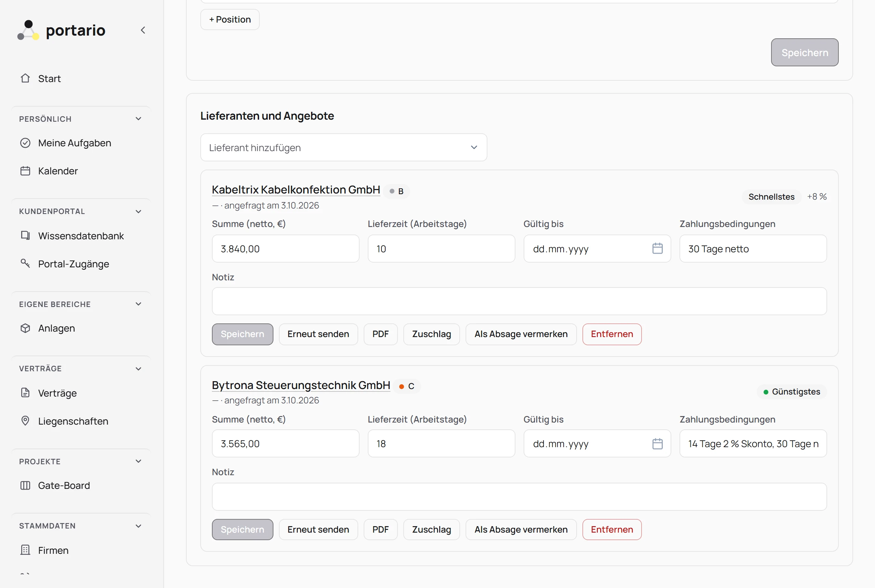Click Zuschlag for Kabeltrix offer
This screenshot has height=588, width=875.
[431, 334]
